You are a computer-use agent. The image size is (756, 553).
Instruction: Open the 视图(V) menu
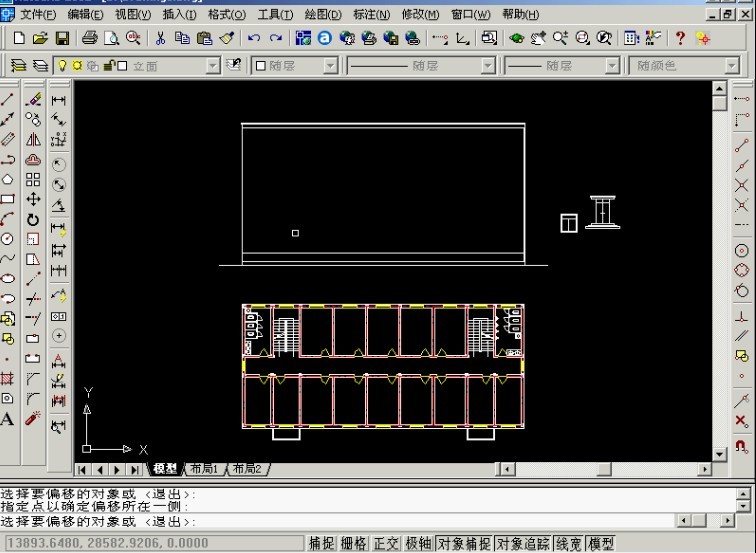pyautogui.click(x=133, y=14)
